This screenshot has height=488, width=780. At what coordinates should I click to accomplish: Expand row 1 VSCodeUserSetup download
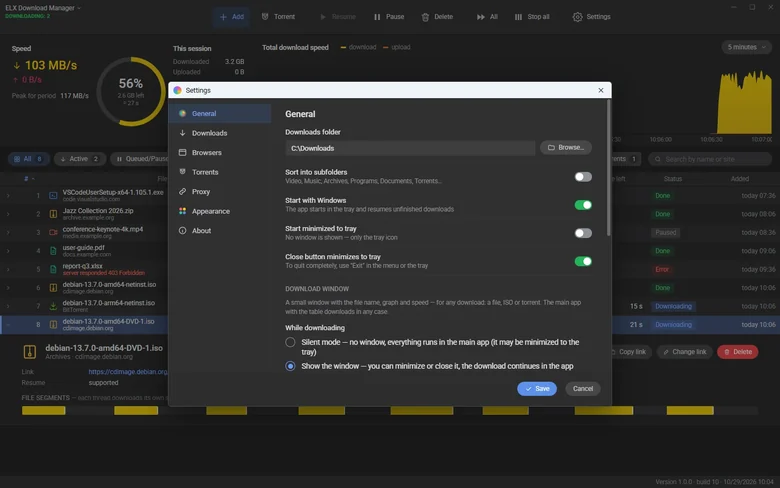click(x=8, y=195)
